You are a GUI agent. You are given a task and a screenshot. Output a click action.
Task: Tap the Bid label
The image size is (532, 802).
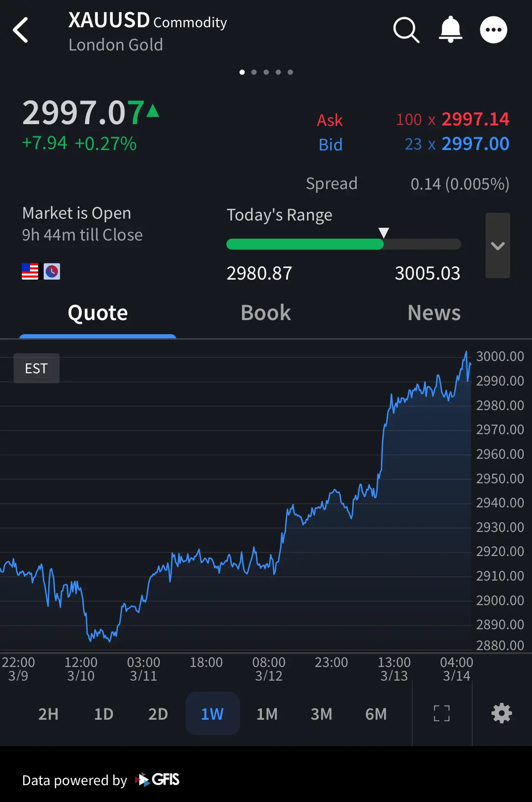[x=331, y=145]
